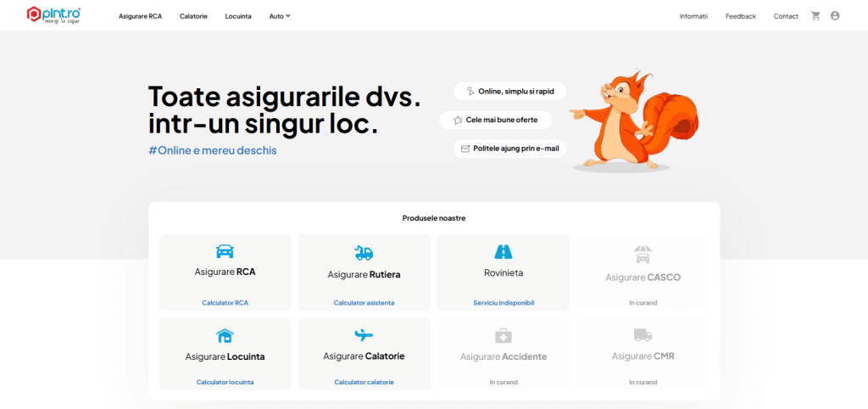This screenshot has height=409, width=868.
Task: Click the Asigurare Accidente card title
Action: coord(504,356)
